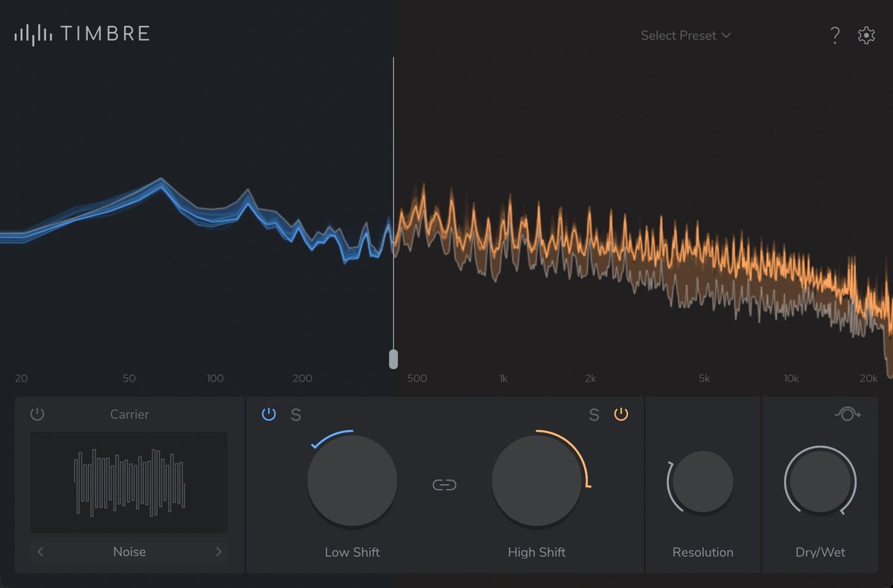This screenshot has width=893, height=588.
Task: Click the carrier waveform display
Action: tap(129, 482)
